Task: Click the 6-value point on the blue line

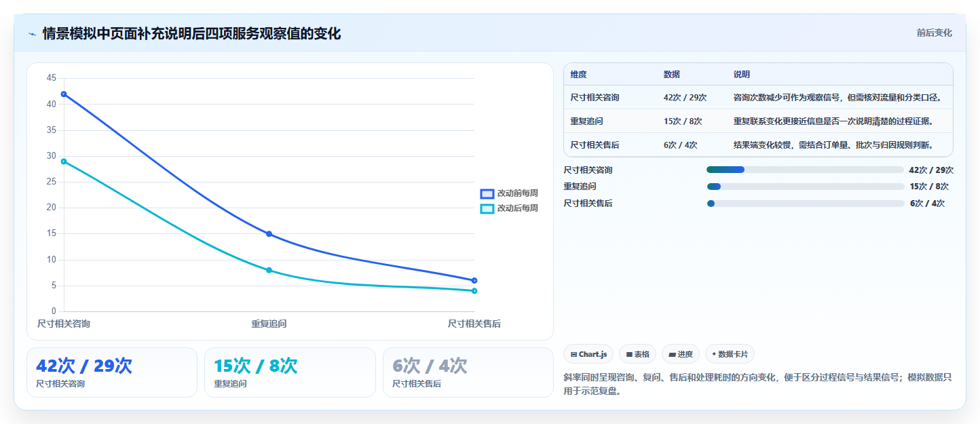Action: 474,280
